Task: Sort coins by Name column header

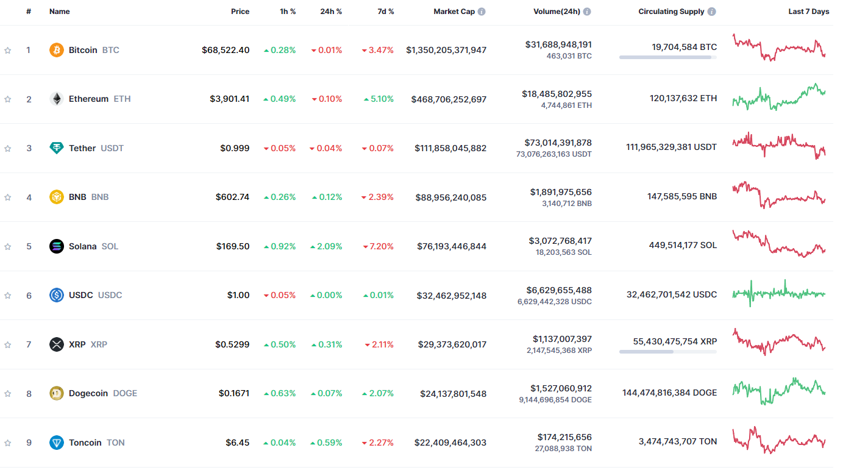Action: click(x=60, y=12)
